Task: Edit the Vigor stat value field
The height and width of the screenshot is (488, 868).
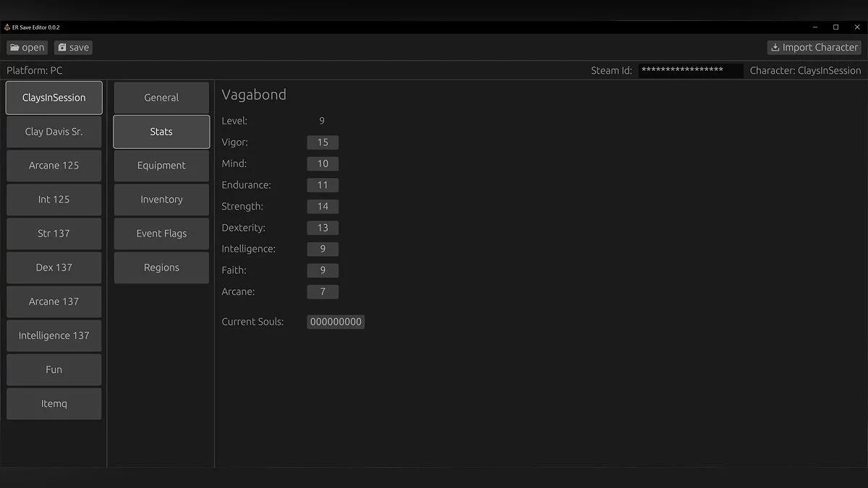Action: point(323,142)
